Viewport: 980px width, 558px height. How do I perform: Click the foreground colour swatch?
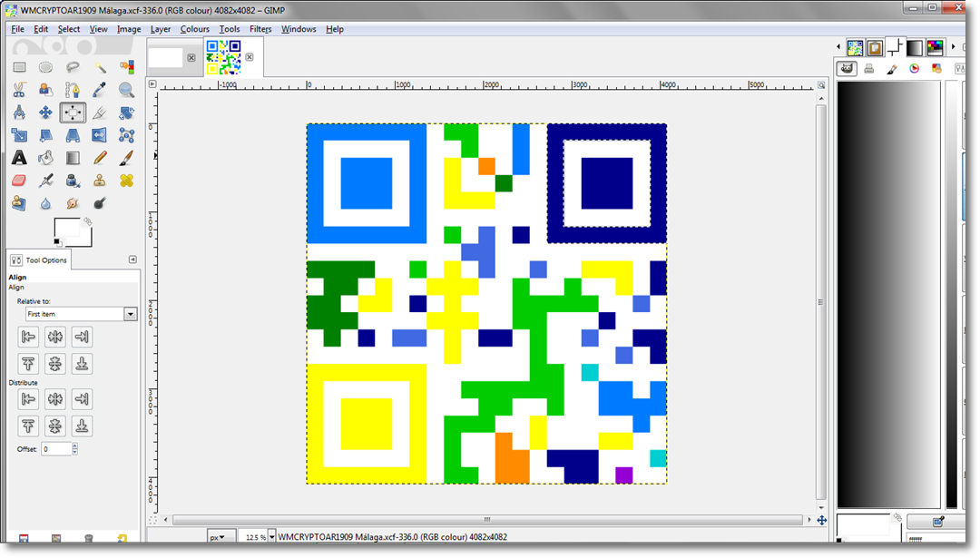click(x=67, y=228)
